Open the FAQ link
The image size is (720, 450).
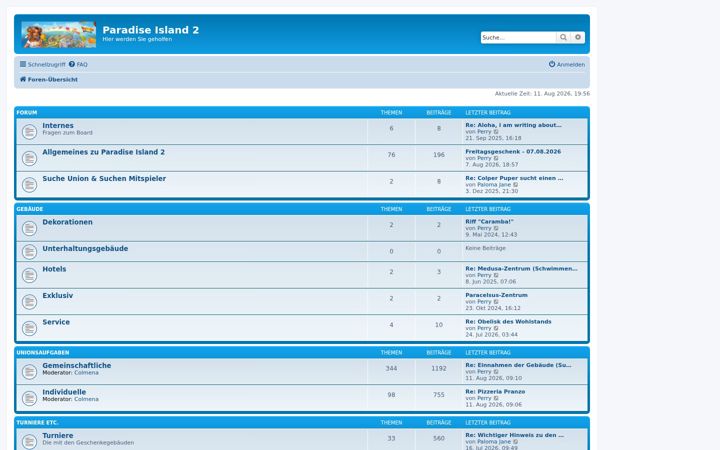point(79,65)
